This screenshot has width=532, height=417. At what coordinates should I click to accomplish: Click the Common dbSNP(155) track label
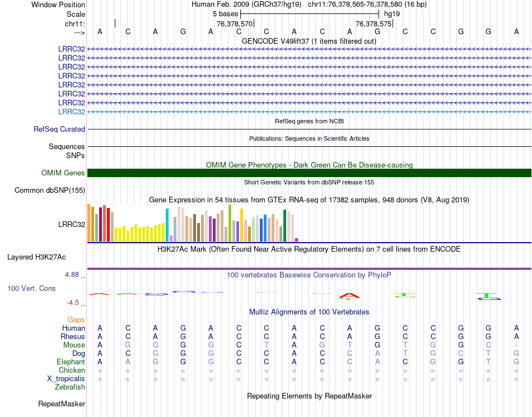point(50,190)
